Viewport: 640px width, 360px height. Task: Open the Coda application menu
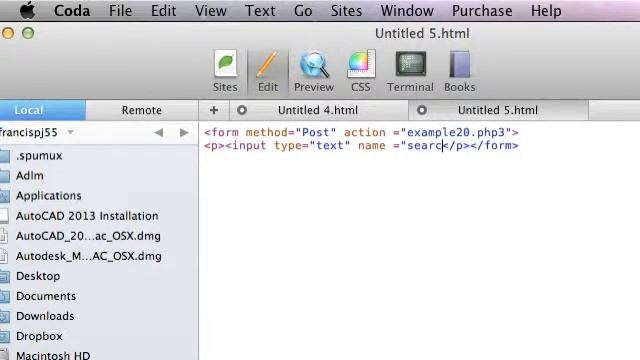(72, 11)
